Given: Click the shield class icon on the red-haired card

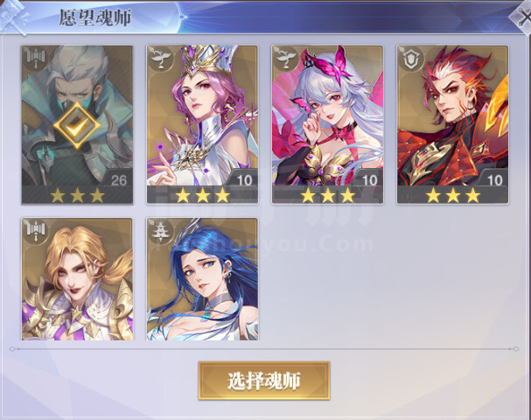Looking at the screenshot, I should point(412,59).
